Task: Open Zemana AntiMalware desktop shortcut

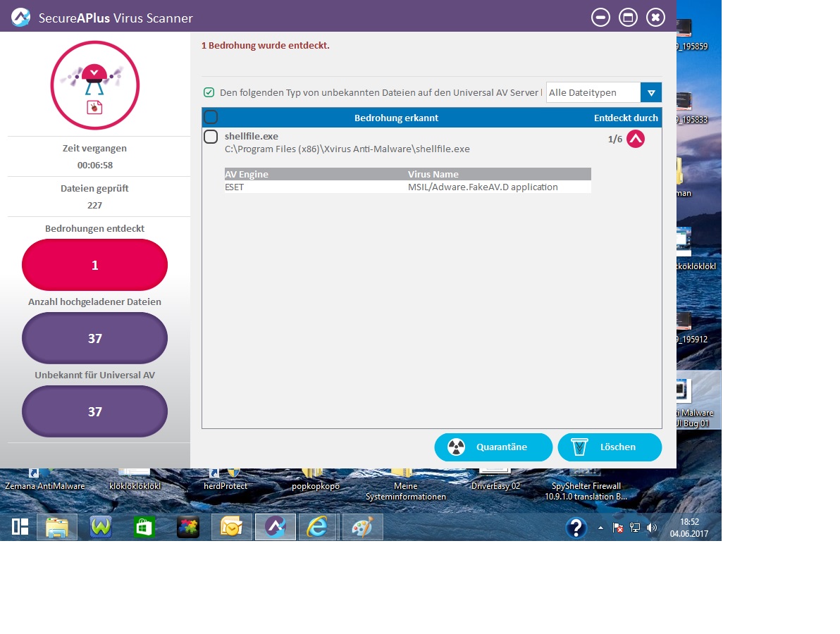Action: tap(45, 481)
